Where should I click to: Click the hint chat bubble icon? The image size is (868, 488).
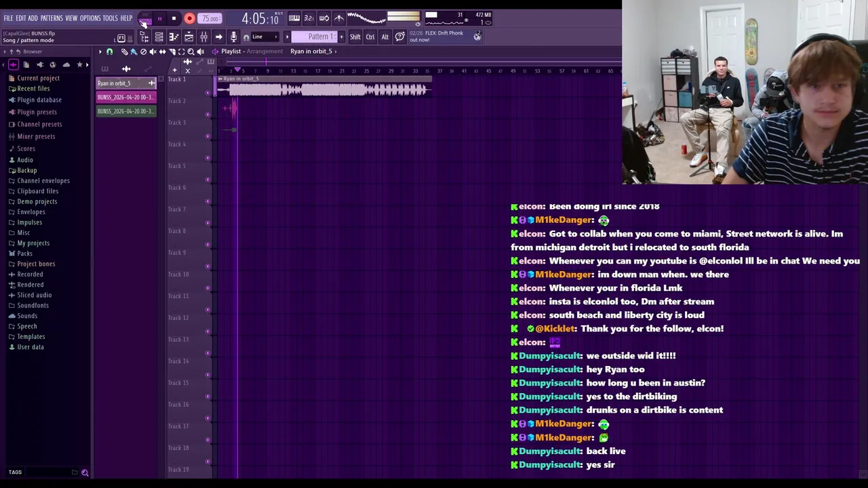(x=400, y=37)
